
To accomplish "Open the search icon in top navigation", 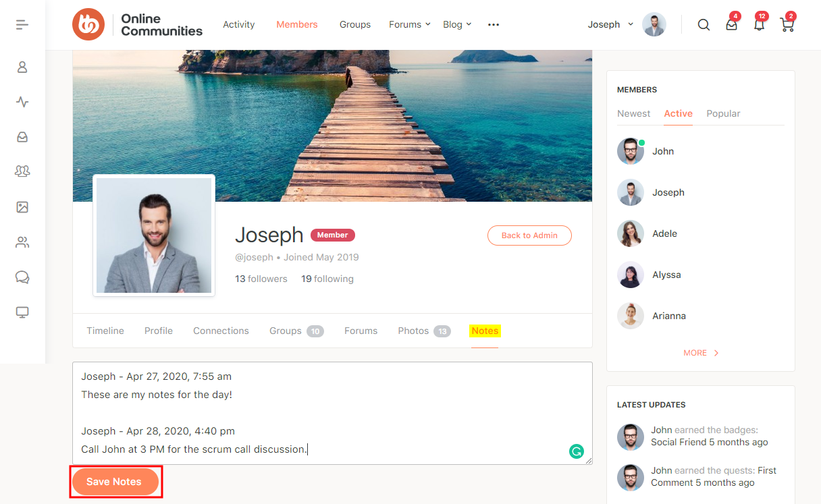I will coord(704,24).
